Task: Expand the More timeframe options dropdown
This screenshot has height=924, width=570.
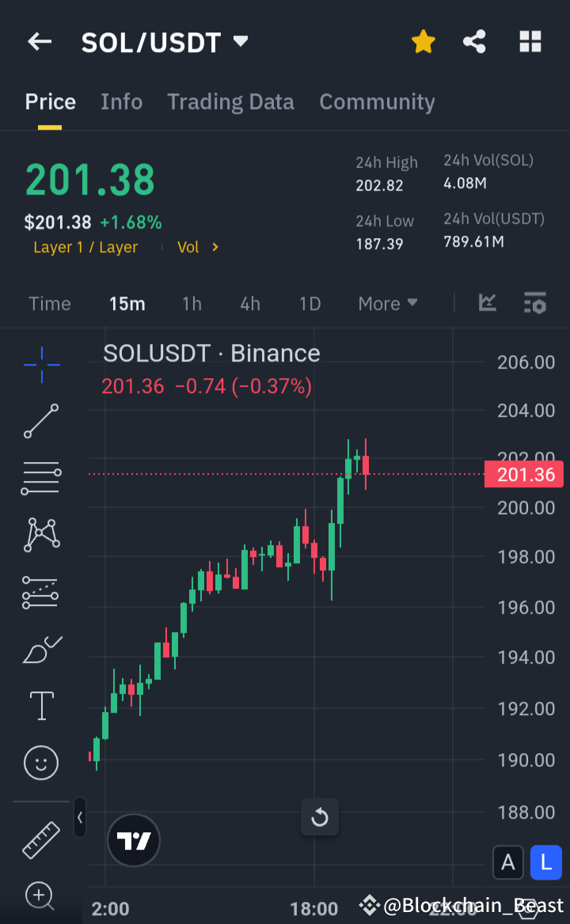Action: (x=387, y=303)
